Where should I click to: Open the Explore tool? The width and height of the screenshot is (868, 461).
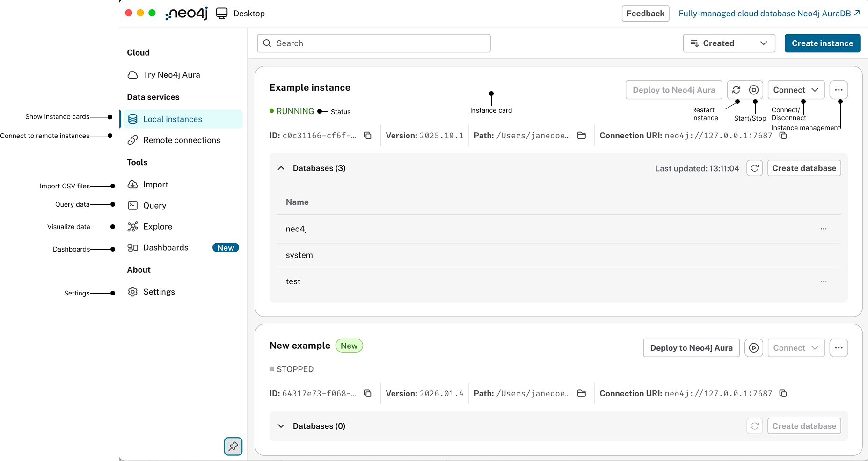158,227
